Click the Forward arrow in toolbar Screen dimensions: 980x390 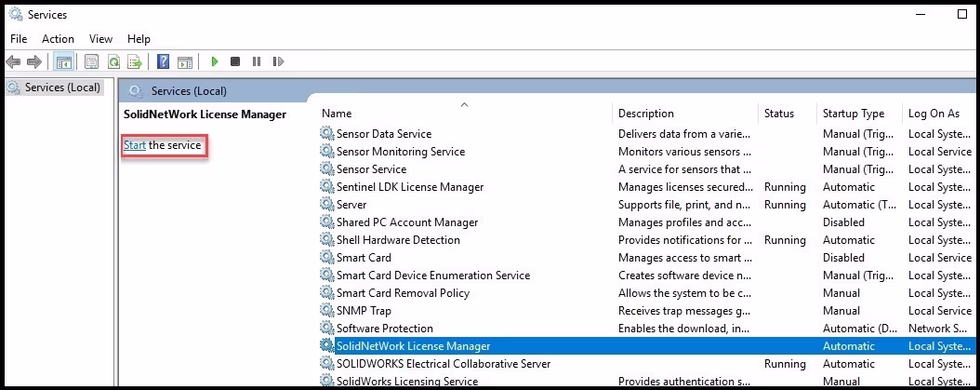click(x=34, y=61)
